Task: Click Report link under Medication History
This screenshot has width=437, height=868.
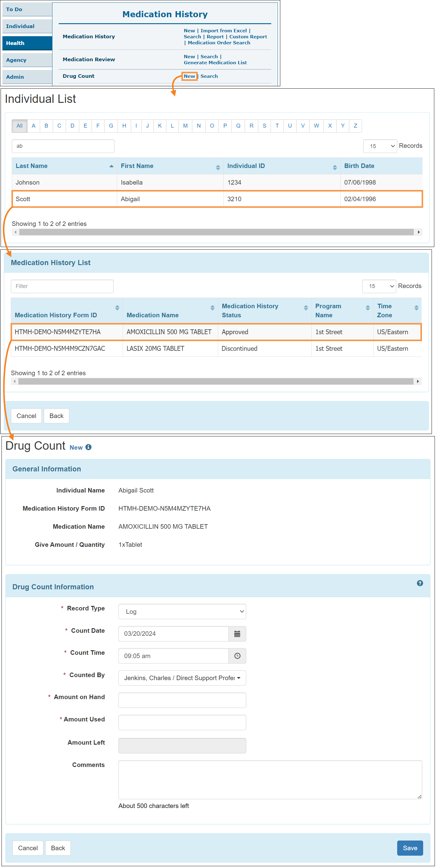Action: tap(215, 37)
